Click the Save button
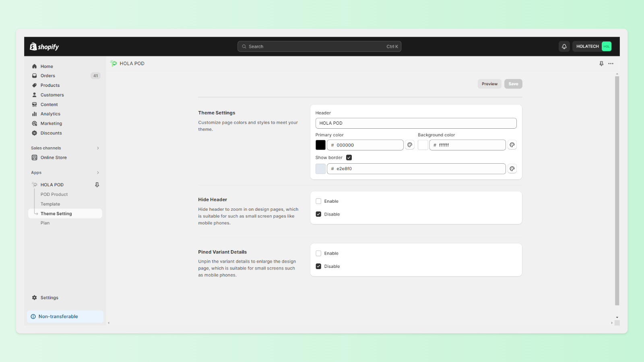 click(513, 84)
